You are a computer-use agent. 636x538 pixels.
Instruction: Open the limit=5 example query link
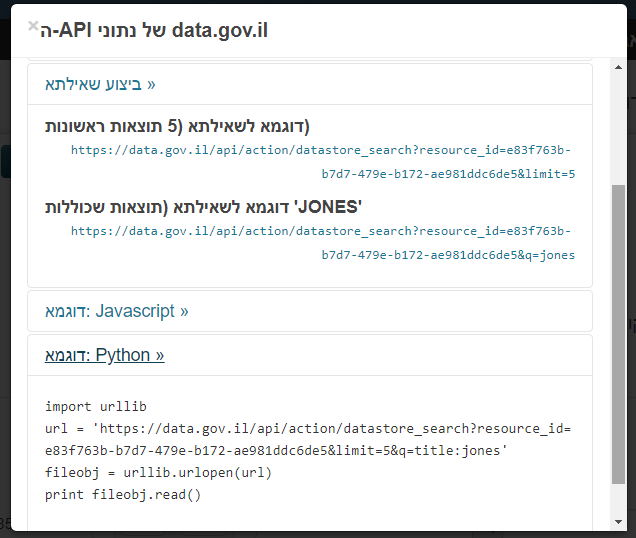(x=323, y=162)
